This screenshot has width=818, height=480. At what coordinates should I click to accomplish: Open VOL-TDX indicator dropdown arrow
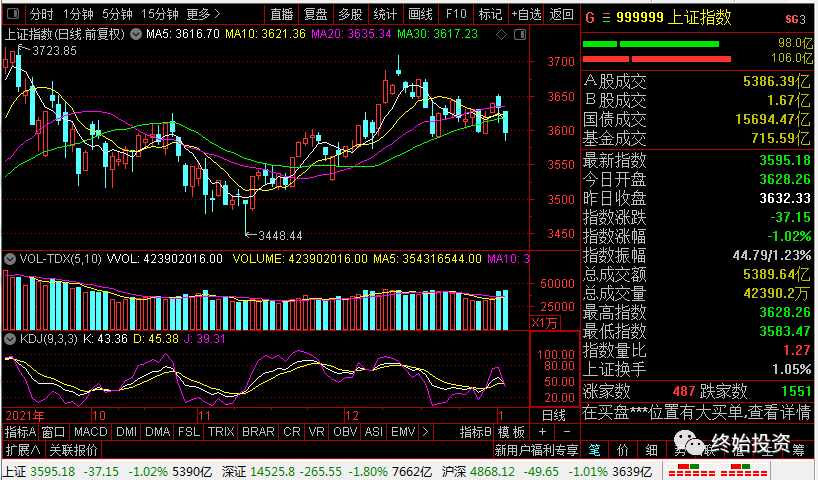9,259
